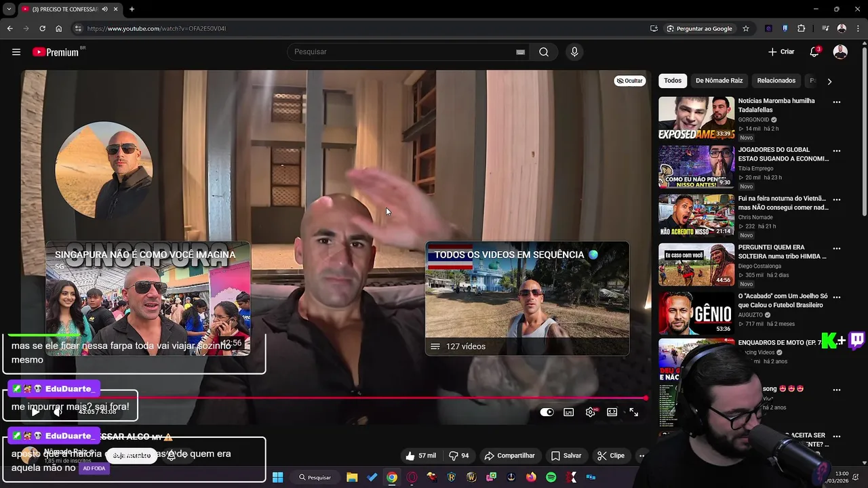Select Relacionados filter chip
The width and height of the screenshot is (868, 488).
(776, 81)
